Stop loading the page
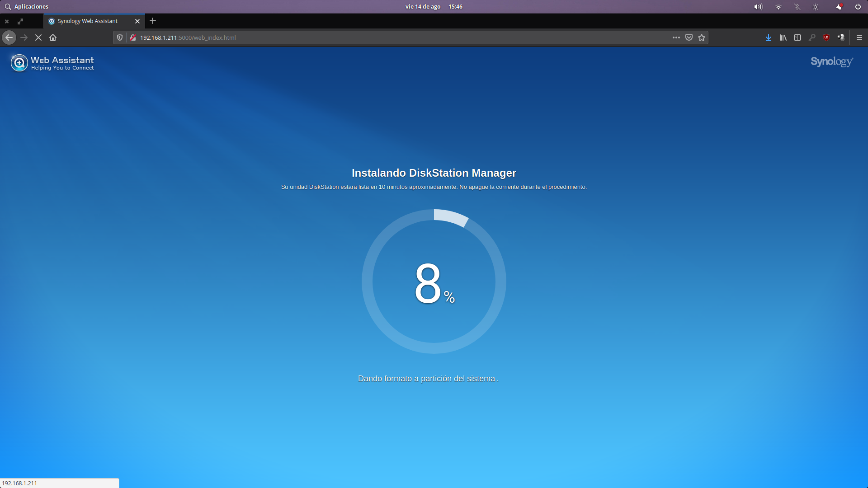Image resolution: width=868 pixels, height=488 pixels. 38,38
